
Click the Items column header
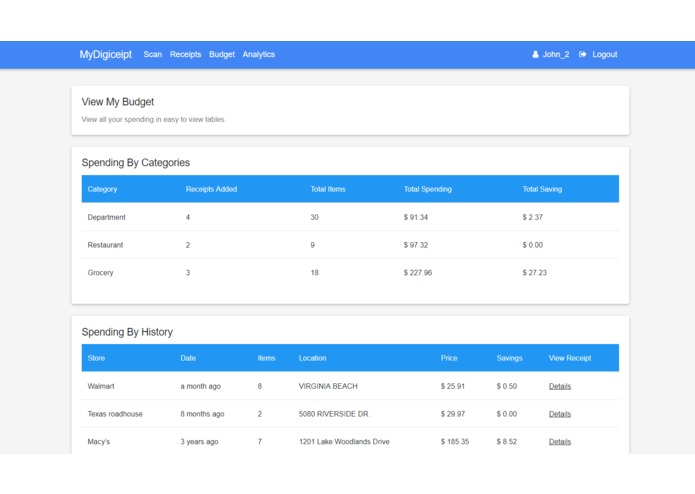pos(266,358)
